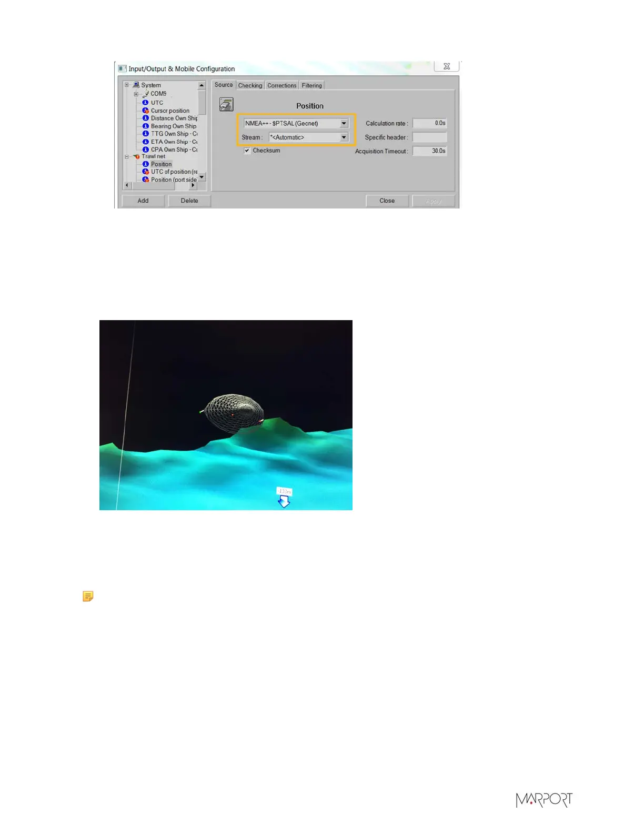The width and height of the screenshot is (644, 834).
Task: Click the Delete button
Action: (x=189, y=201)
